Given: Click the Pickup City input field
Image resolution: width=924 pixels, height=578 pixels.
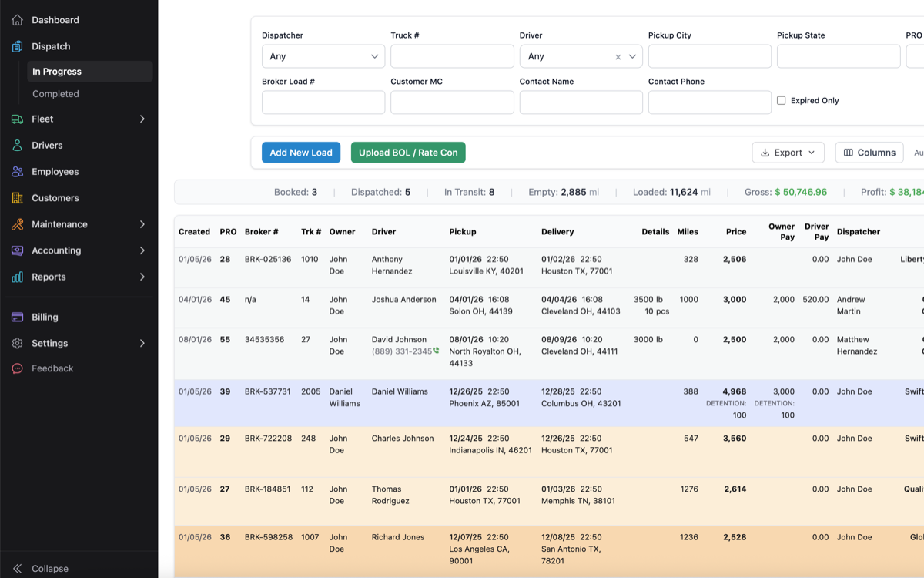Looking at the screenshot, I should [710, 56].
